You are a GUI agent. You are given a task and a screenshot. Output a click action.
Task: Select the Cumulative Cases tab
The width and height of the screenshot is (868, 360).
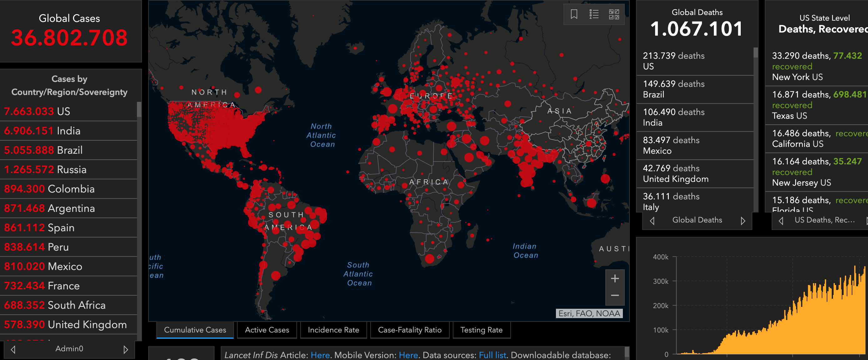(195, 330)
